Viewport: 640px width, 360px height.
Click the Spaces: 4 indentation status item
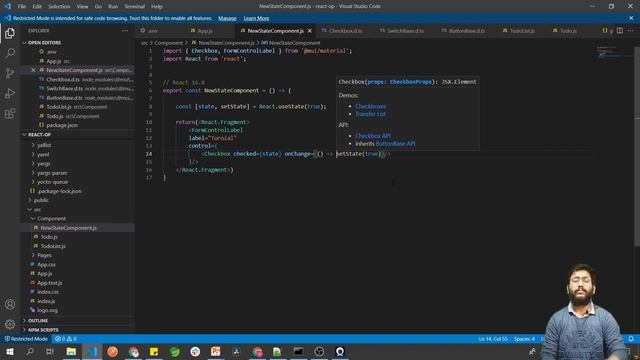click(x=524, y=339)
